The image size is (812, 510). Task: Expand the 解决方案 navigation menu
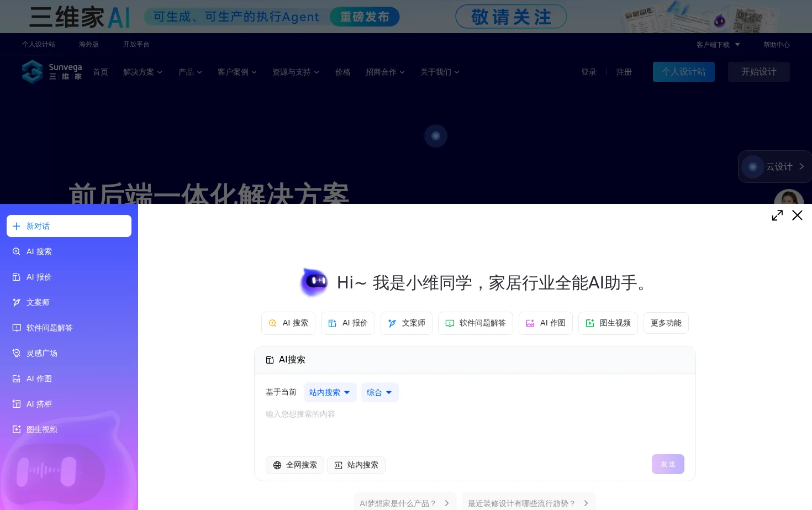(143, 72)
